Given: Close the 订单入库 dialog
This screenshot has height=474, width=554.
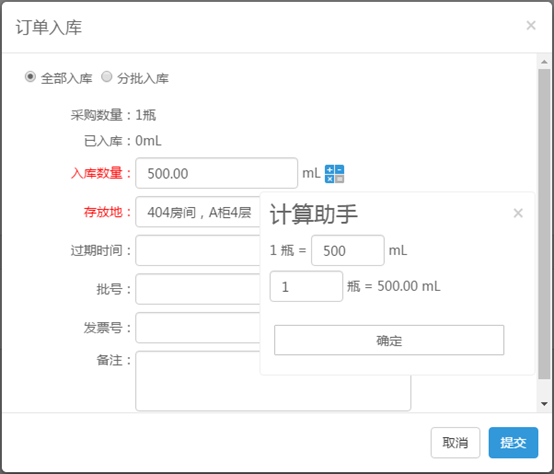Looking at the screenshot, I should (531, 25).
